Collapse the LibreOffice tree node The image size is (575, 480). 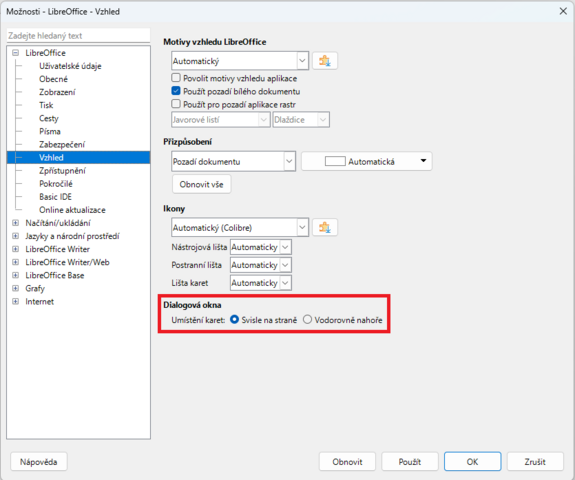pos(15,53)
